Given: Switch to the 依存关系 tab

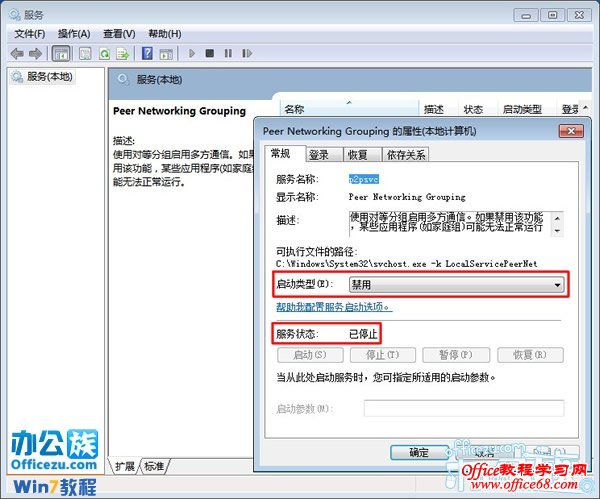Looking at the screenshot, I should tap(406, 155).
